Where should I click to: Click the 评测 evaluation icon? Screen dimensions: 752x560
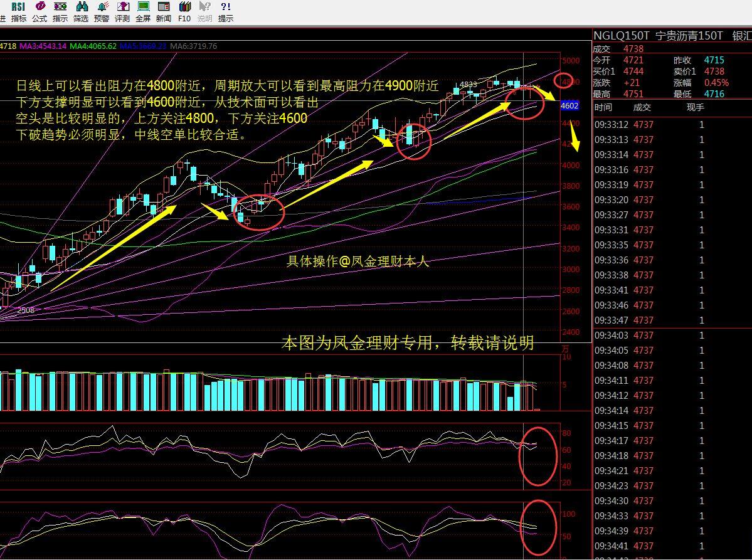(122, 11)
